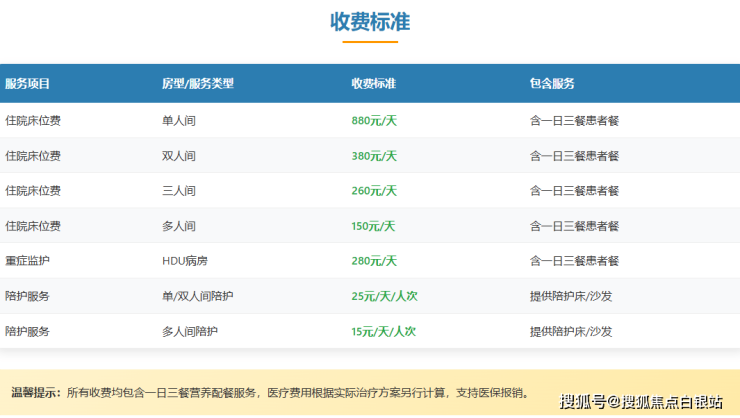
Task: Click the 880元/天 price
Action: pos(374,120)
